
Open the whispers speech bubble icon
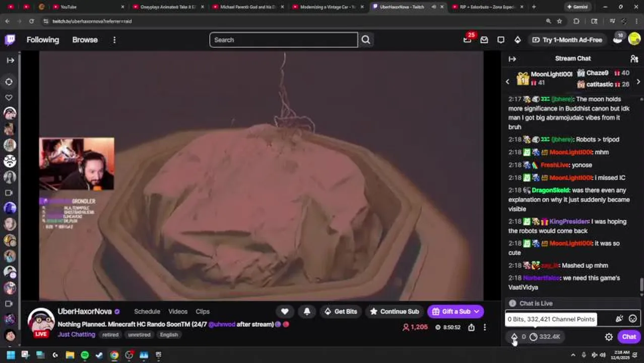501,40
